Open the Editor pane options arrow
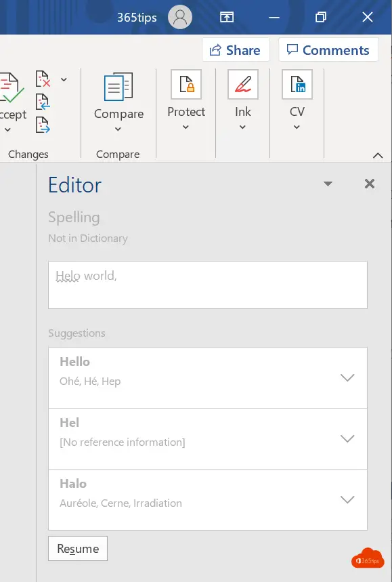Screen dimensions: 392x582 [x=328, y=184]
